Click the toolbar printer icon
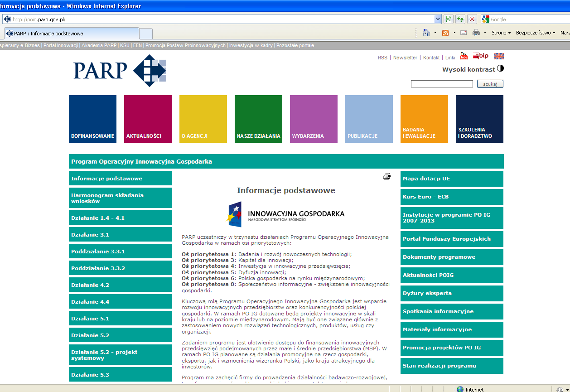This screenshot has height=392, width=570. (476, 33)
